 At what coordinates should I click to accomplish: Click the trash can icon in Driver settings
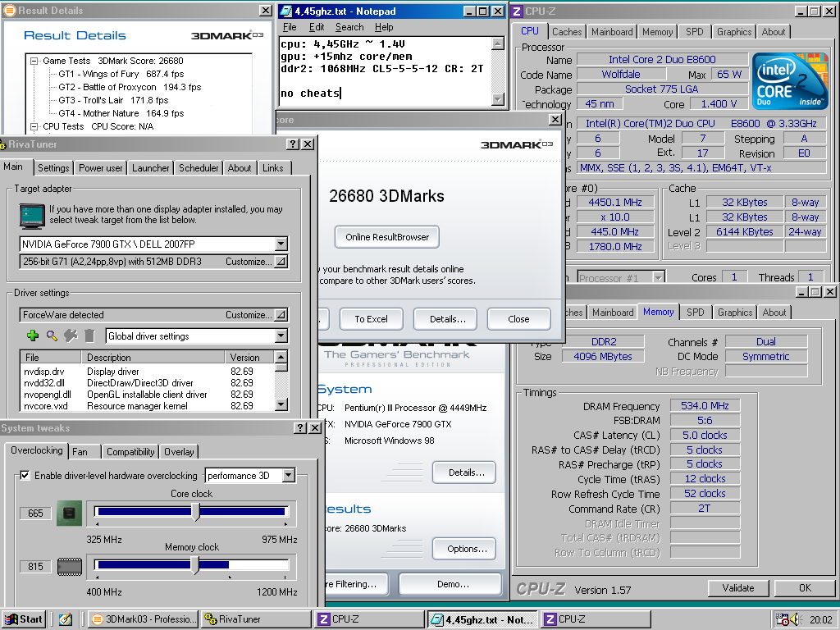(89, 336)
